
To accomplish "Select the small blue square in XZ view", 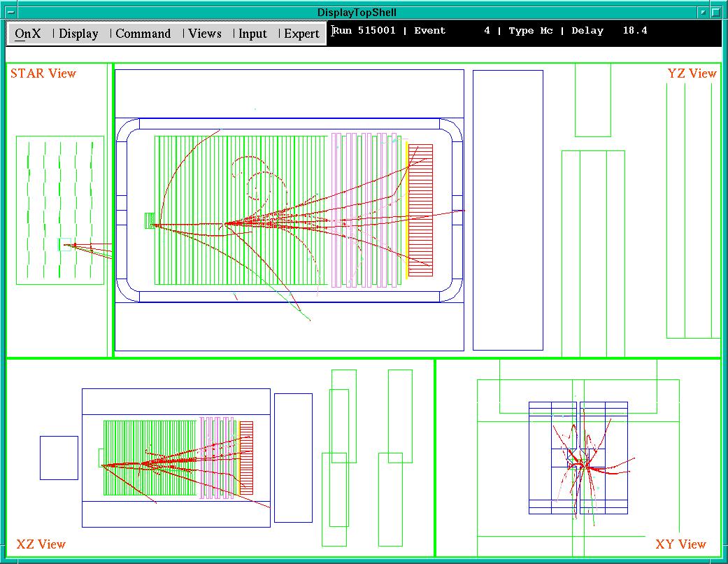I will pyautogui.click(x=59, y=458).
